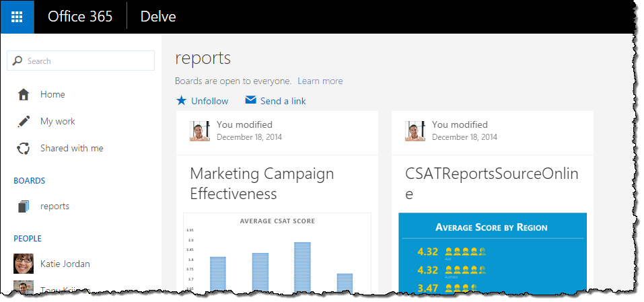Click Send a link text
The height and width of the screenshot is (302, 644).
coord(283,101)
